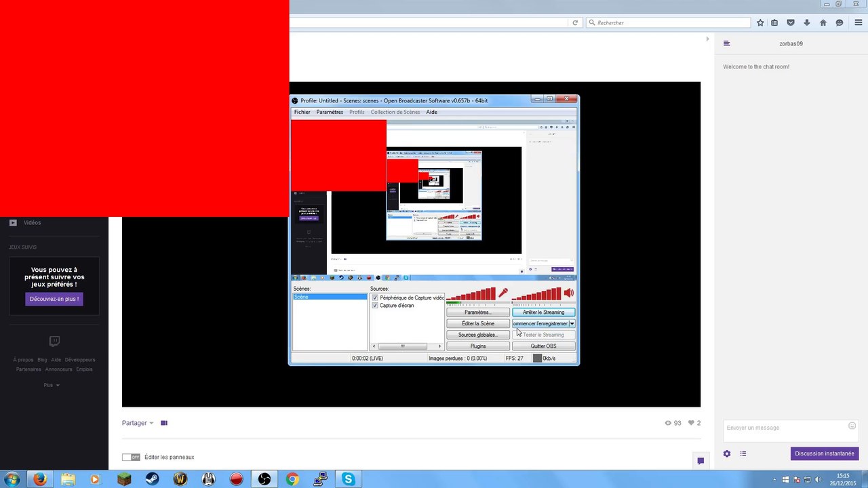Adjust the microphone volume meter
Image resolution: width=868 pixels, height=488 pixels.
[471, 295]
